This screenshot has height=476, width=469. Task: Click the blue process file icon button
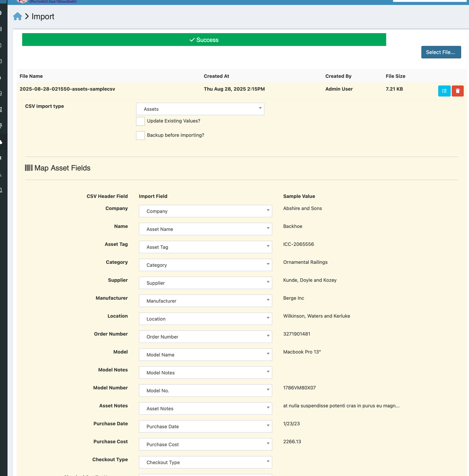point(444,91)
